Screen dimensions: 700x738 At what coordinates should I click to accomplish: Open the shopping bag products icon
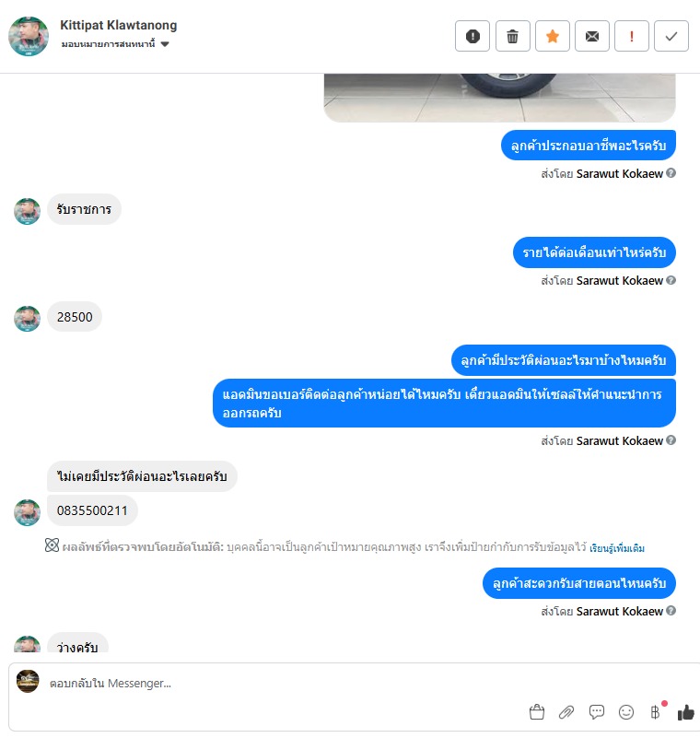pos(537,712)
